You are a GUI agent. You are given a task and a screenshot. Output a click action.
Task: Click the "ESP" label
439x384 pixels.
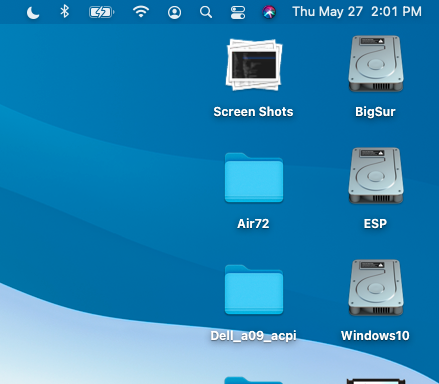(x=375, y=224)
